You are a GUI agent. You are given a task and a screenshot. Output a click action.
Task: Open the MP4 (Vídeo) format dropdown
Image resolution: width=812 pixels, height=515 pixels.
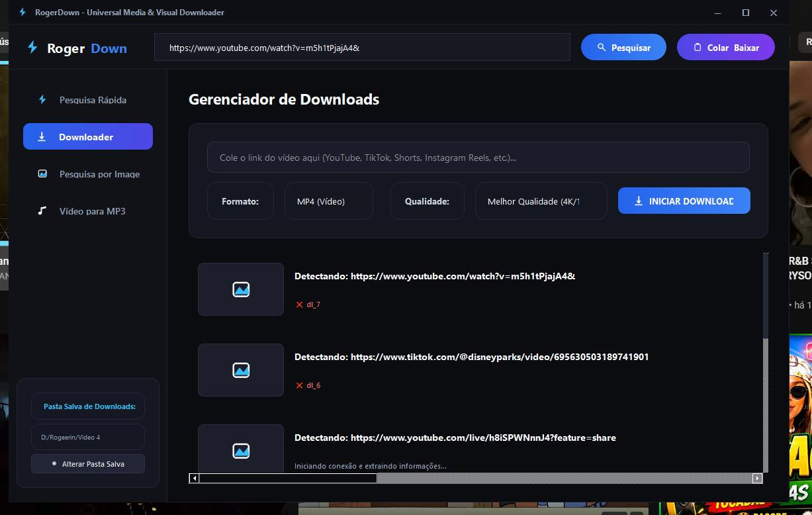329,201
